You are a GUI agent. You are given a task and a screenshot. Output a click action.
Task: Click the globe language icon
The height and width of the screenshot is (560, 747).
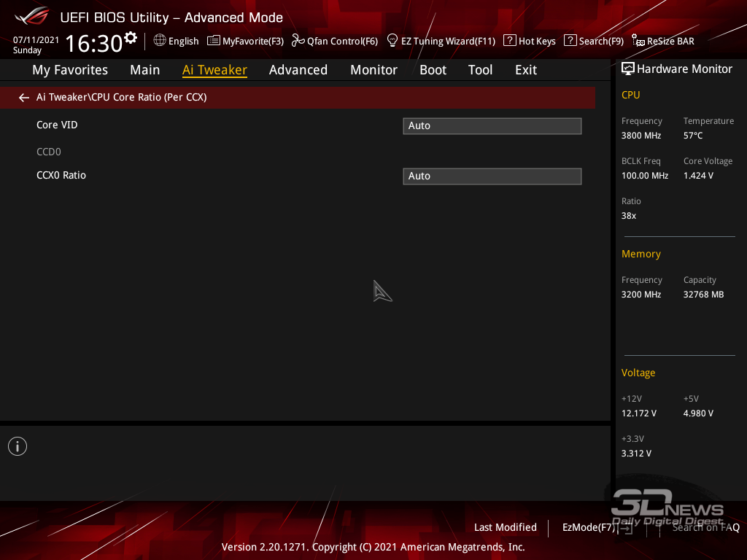(x=160, y=41)
